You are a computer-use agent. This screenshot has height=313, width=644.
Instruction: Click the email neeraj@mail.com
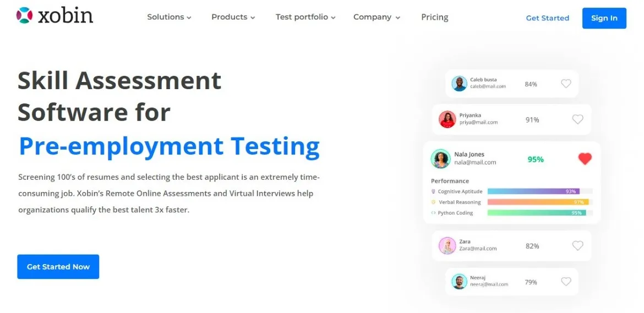(489, 284)
